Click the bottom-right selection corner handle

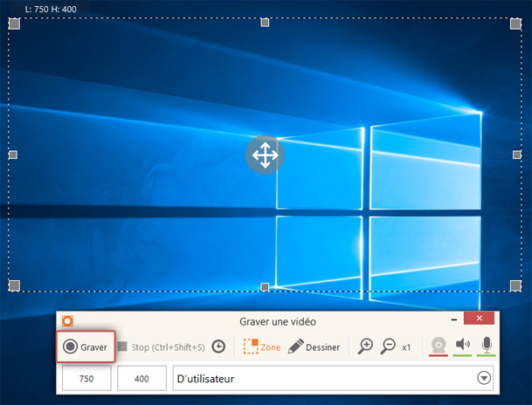pos(515,285)
